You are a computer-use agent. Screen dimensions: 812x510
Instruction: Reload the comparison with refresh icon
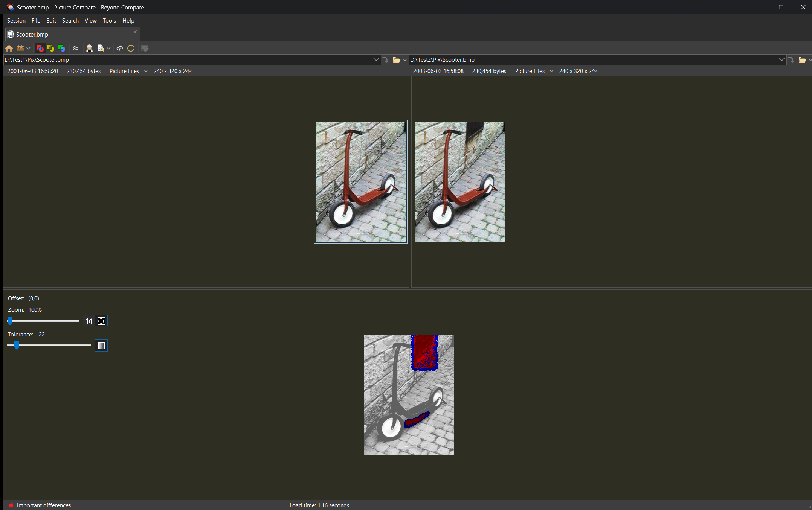(131, 48)
